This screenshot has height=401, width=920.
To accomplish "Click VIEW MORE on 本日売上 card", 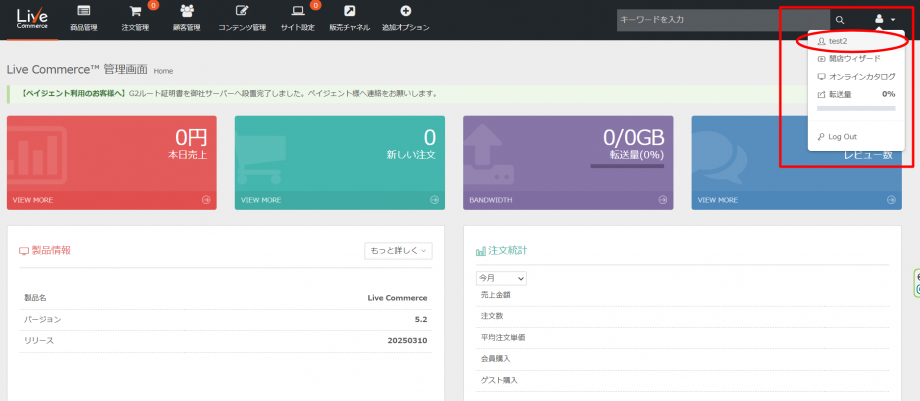I will [x=33, y=200].
